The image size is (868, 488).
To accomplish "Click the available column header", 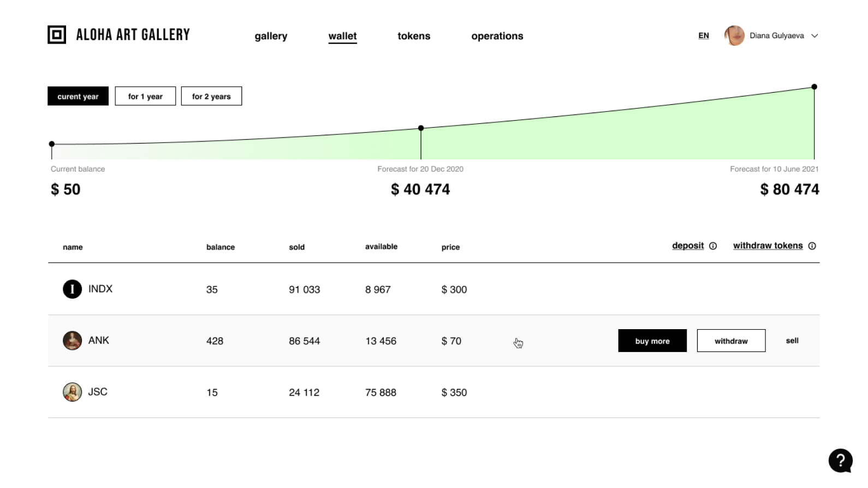I will [381, 247].
